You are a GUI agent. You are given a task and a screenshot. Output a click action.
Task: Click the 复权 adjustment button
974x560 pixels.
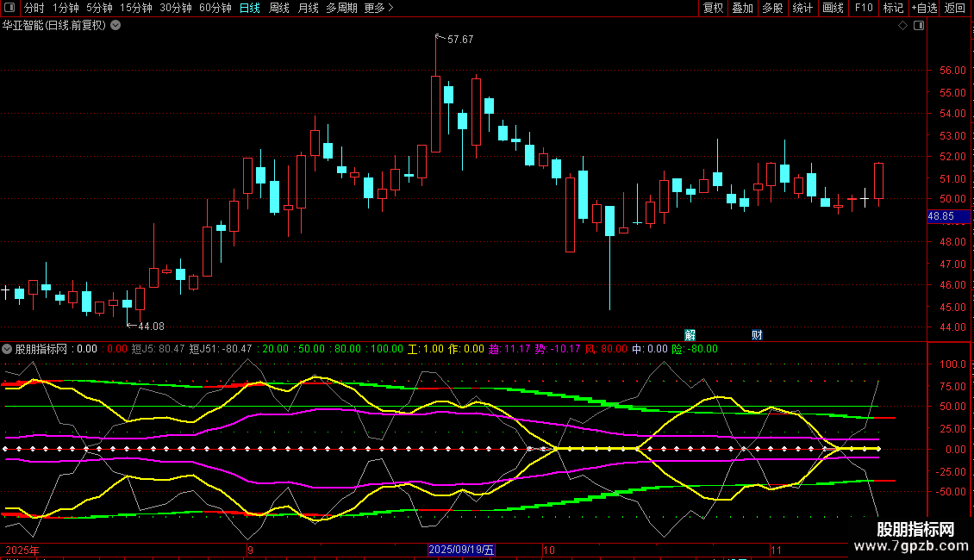coord(714,8)
